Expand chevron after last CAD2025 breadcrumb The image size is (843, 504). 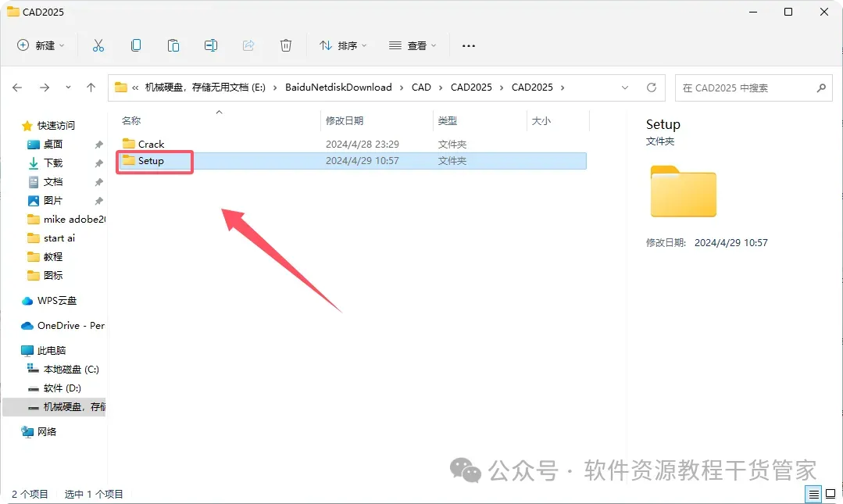click(563, 88)
